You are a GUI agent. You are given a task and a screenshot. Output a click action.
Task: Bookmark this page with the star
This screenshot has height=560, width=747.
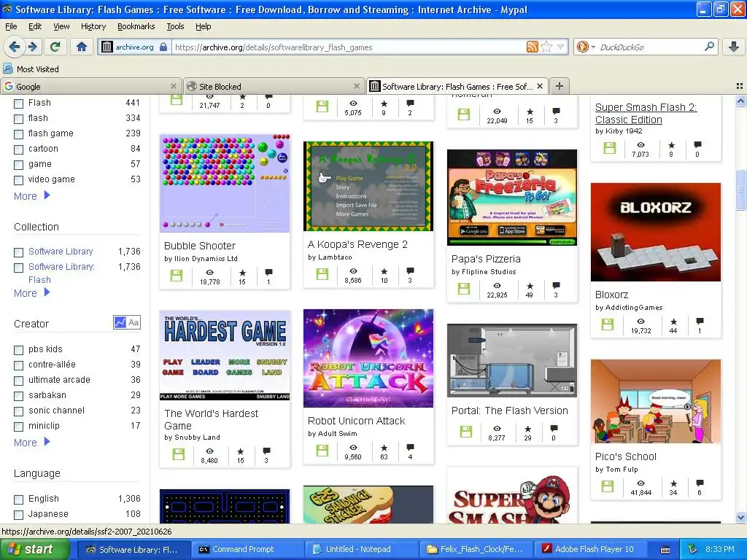click(546, 47)
